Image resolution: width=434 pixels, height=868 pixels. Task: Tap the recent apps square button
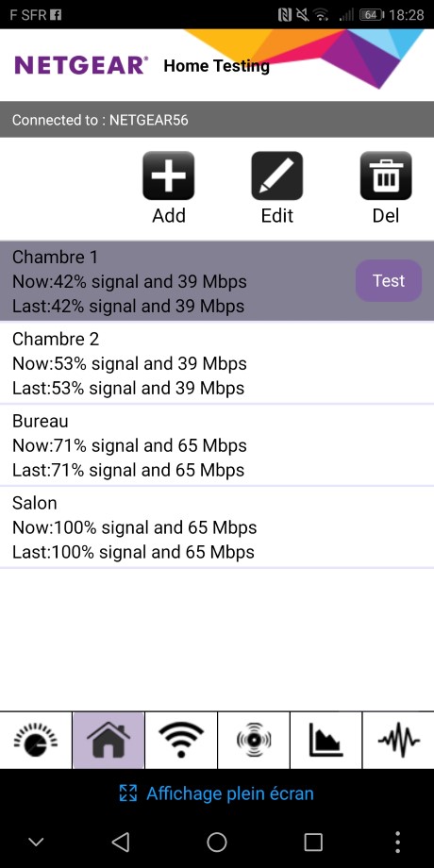point(313,842)
